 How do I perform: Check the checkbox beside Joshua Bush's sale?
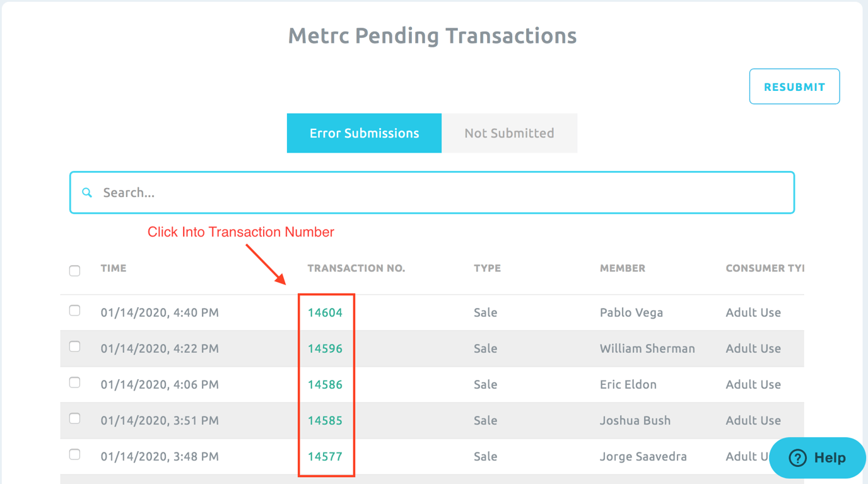74,418
